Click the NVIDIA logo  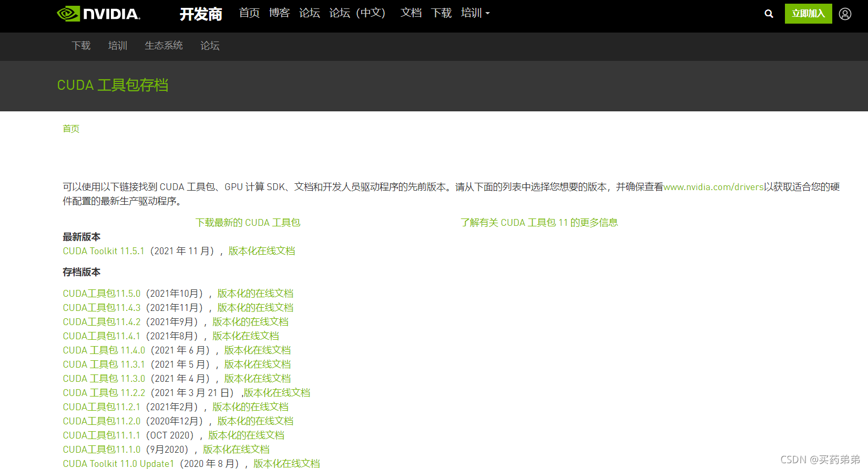tap(98, 14)
